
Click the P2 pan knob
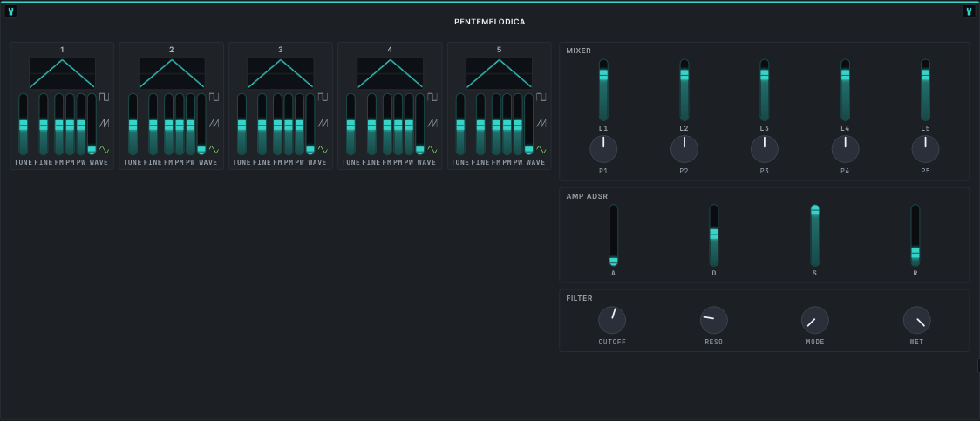click(684, 149)
